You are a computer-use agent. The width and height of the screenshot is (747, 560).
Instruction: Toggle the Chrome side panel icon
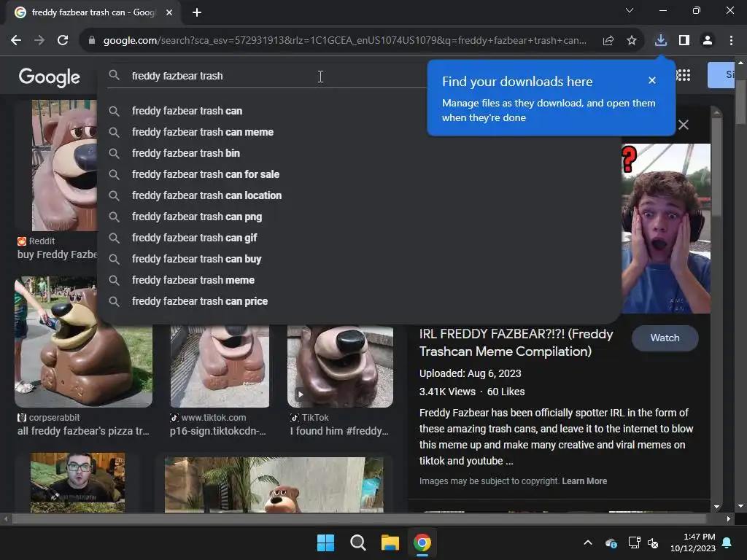pos(684,41)
